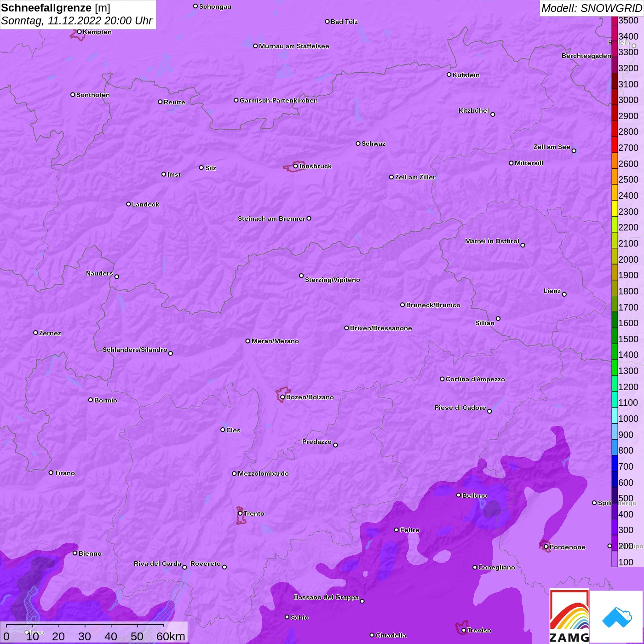
Task: Select the Berchtesgaden label
Action: (x=586, y=56)
